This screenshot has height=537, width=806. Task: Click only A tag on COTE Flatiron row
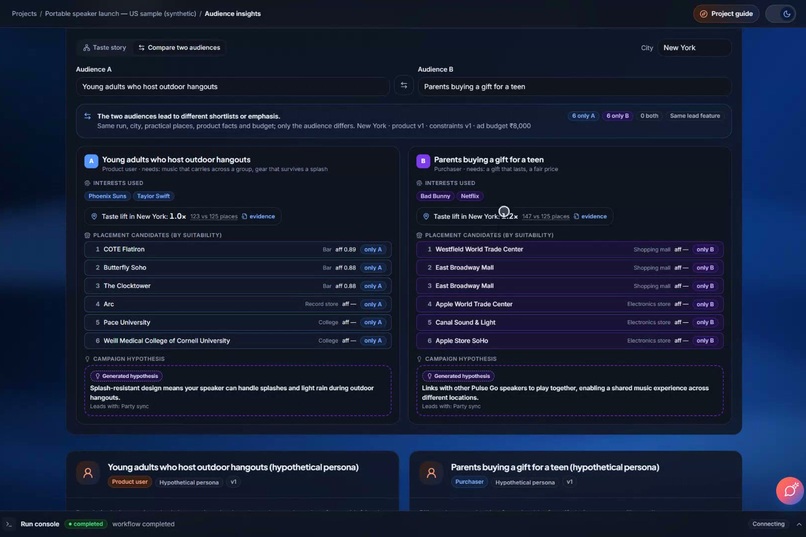pyautogui.click(x=373, y=250)
